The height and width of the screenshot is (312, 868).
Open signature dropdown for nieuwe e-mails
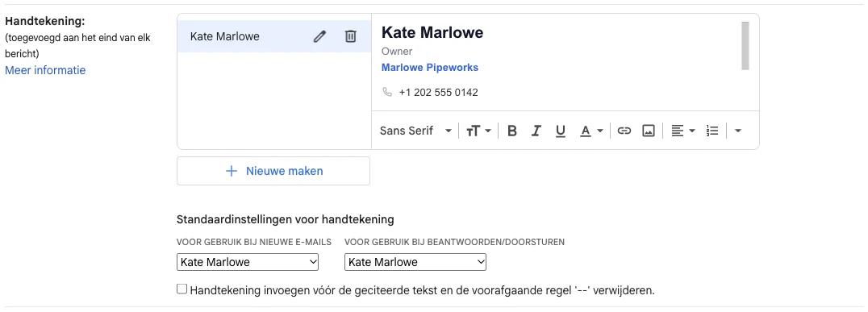point(248,262)
